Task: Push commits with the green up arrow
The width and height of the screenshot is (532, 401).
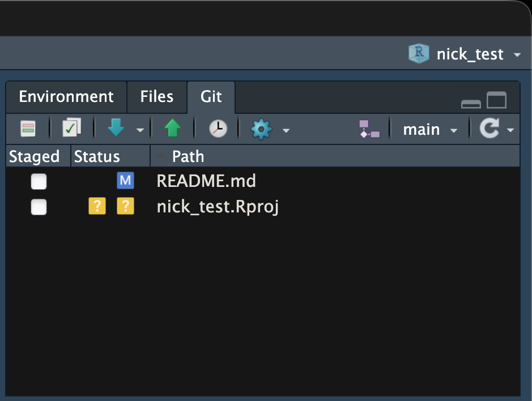Action: (x=172, y=129)
